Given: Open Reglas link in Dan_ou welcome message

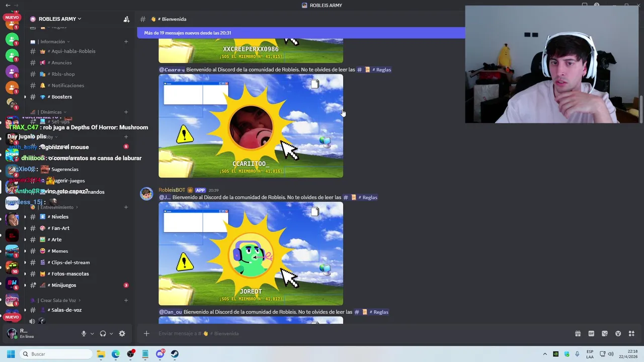Looking at the screenshot, I should tap(372, 312).
